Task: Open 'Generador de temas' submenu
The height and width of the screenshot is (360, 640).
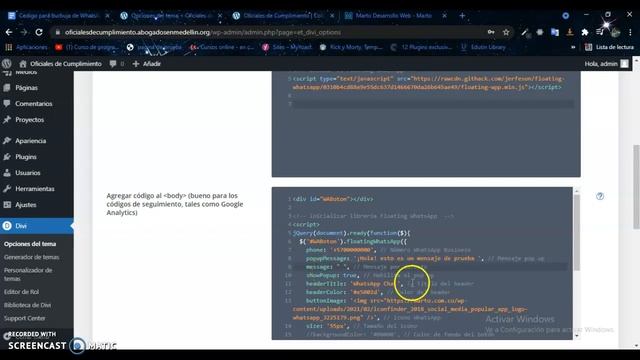Action: [x=31, y=257]
